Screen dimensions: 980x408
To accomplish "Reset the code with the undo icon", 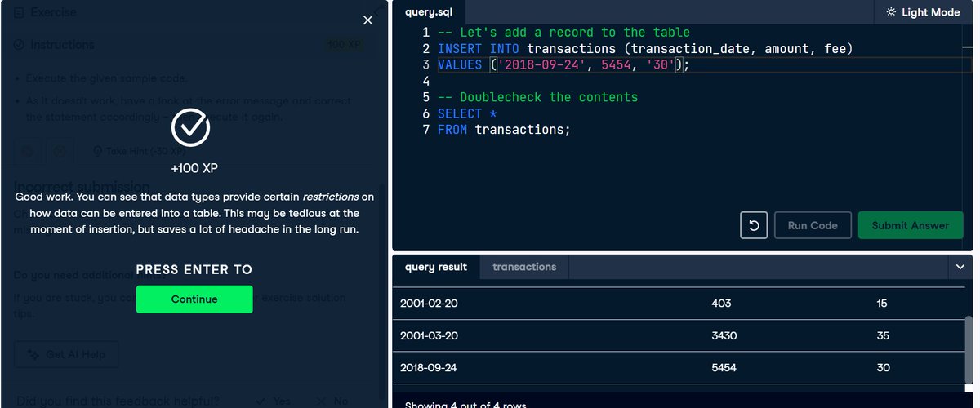I will tap(754, 225).
